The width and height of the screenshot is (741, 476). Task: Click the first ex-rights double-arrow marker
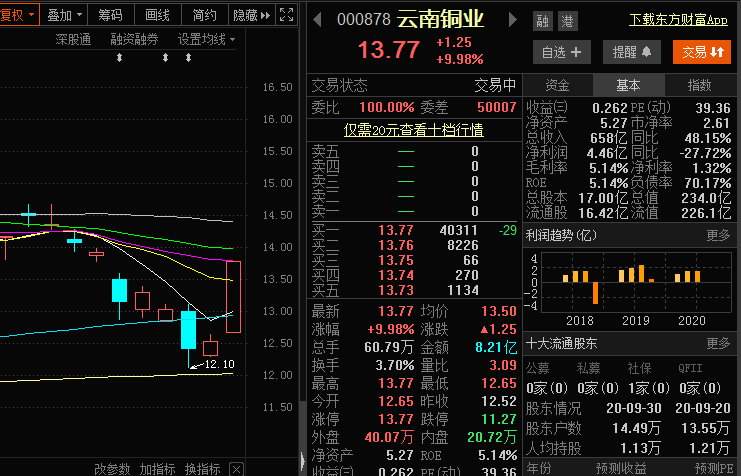120,58
